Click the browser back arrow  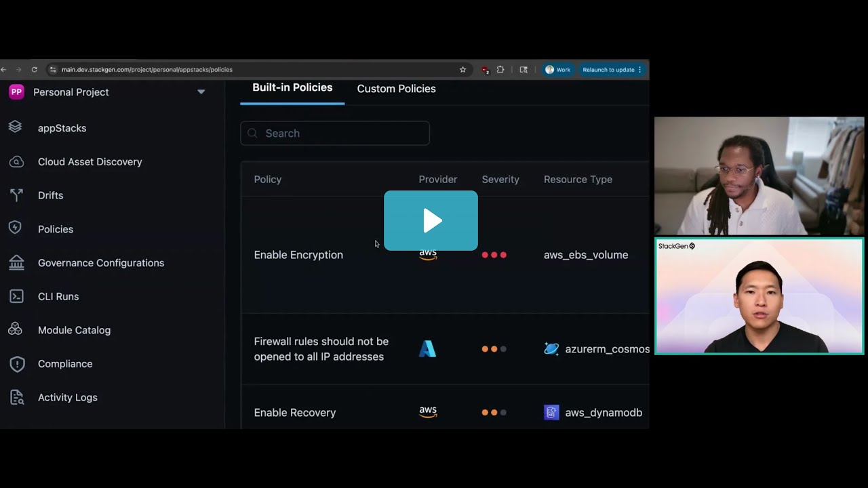[3, 69]
